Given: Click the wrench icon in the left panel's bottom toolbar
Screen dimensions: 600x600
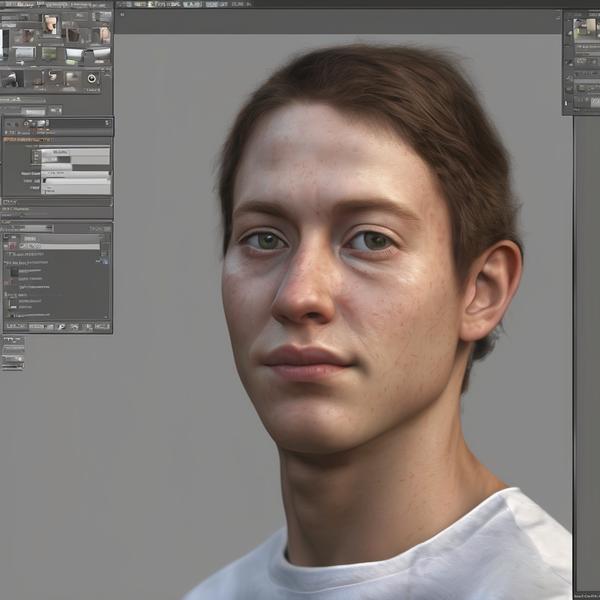Looking at the screenshot, I should [61, 326].
